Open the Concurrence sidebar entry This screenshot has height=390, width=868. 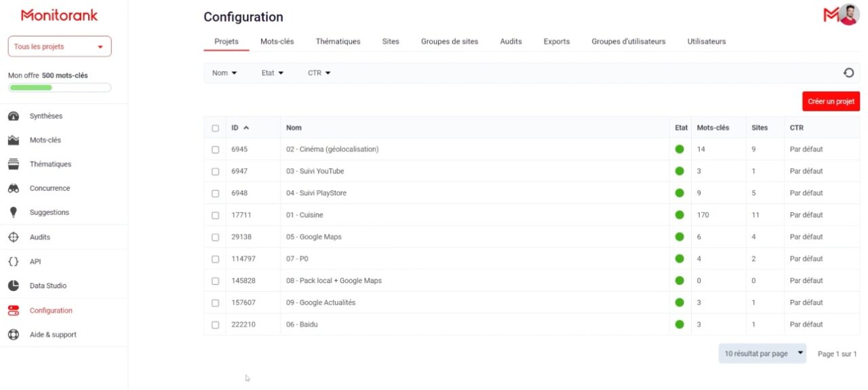[50, 189]
